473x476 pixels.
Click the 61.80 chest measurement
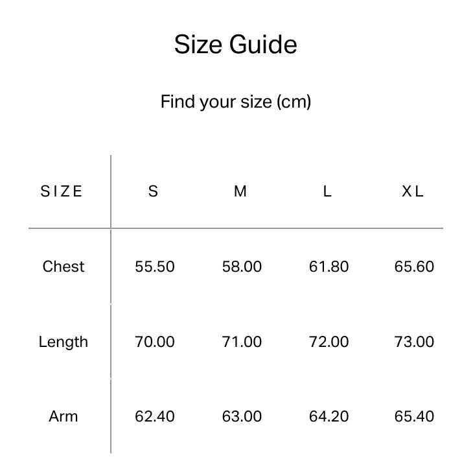tap(329, 267)
